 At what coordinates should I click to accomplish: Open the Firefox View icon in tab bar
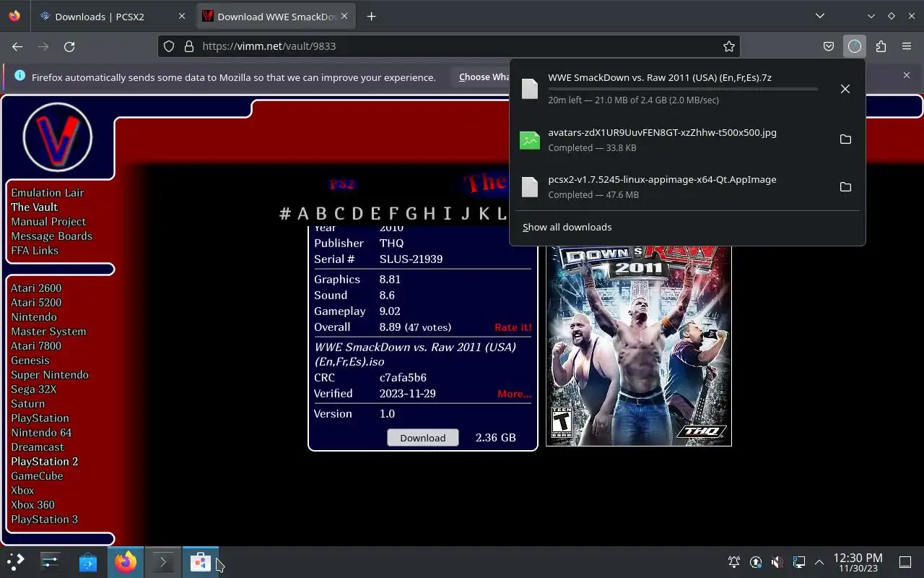(14, 16)
